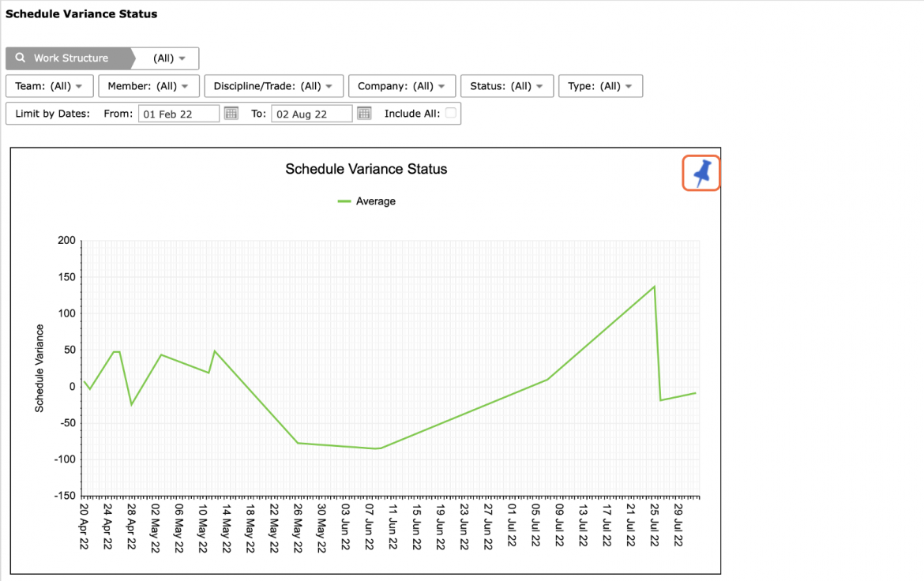Image resolution: width=924 pixels, height=581 pixels.
Task: Click the chart low point near 07 Jun 22
Action: [x=377, y=448]
